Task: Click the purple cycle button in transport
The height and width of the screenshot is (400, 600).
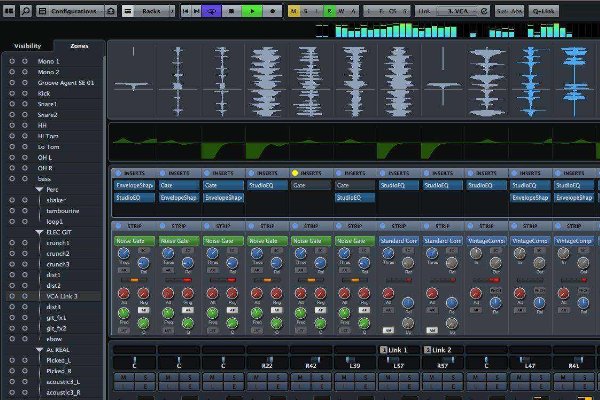Action: pos(212,10)
